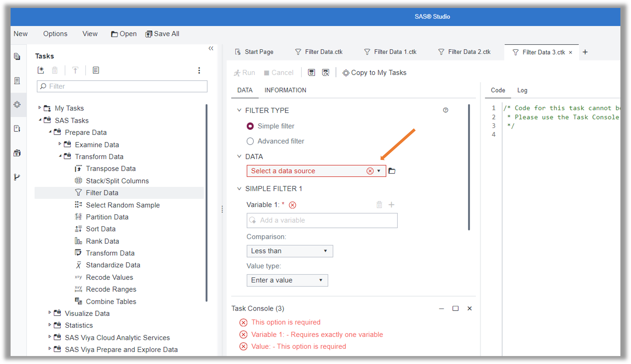631x364 pixels.
Task: Click the upload arrow icon in Tasks toolbar
Action: coord(75,70)
